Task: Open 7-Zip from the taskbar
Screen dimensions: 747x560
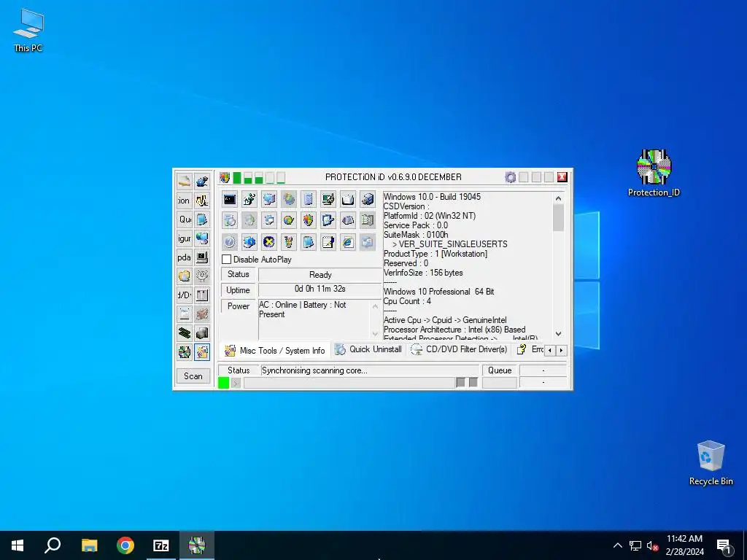Action: (161, 545)
